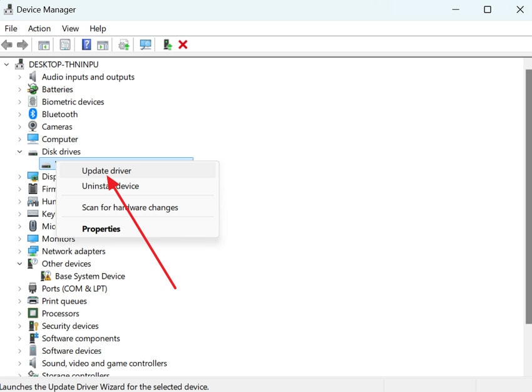Click the back navigation arrow
Viewport: 532px width, 392px height.
(x=7, y=44)
